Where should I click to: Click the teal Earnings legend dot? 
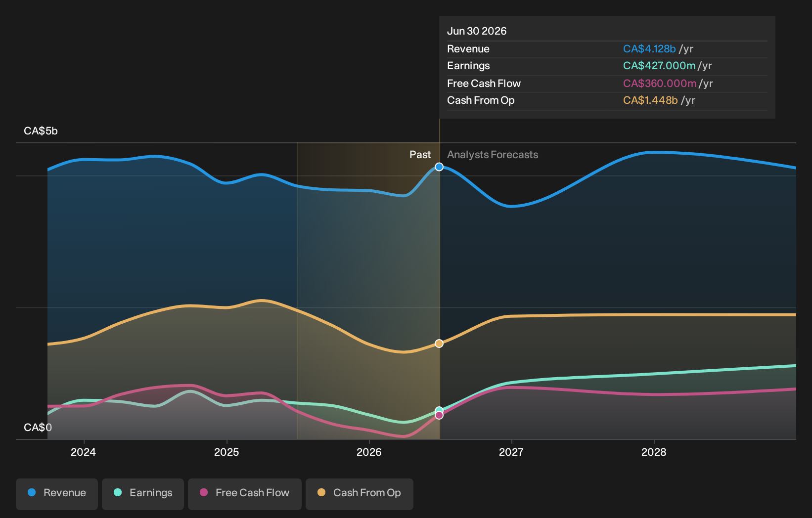tap(118, 492)
